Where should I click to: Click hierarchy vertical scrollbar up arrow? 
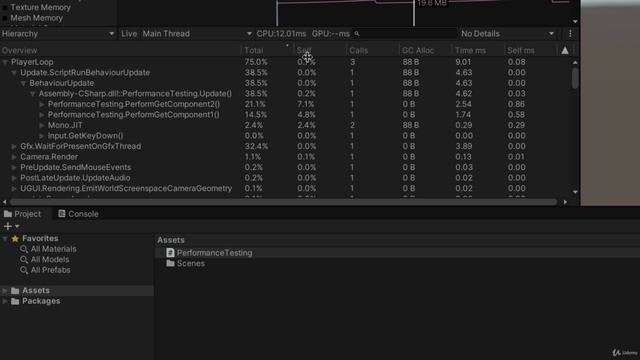pyautogui.click(x=575, y=62)
